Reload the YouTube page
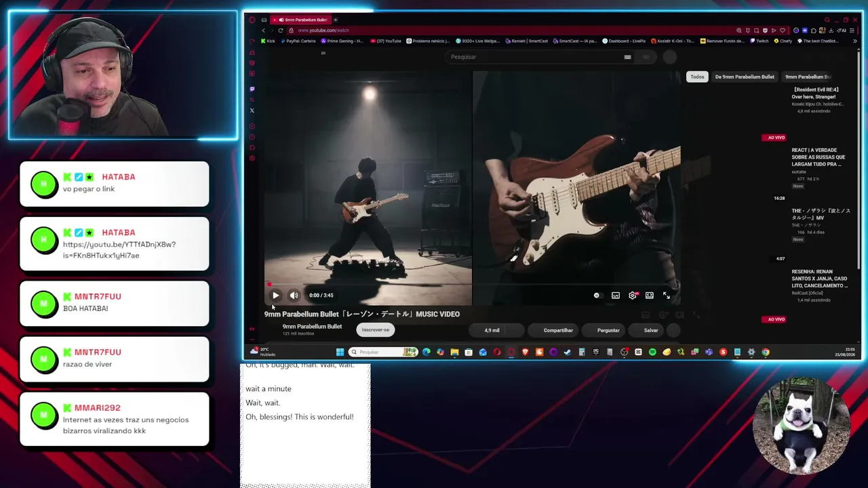This screenshot has width=868, height=488. click(281, 30)
